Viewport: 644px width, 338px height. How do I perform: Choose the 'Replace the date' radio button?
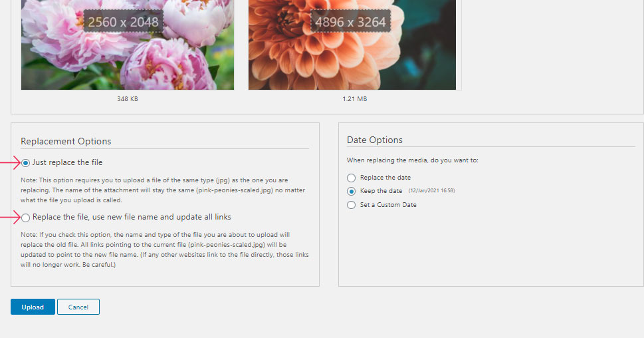point(351,178)
